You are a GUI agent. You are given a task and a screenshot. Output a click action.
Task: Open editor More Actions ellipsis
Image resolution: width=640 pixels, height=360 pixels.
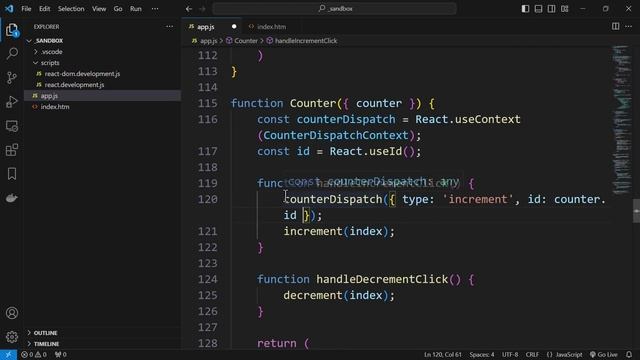(629, 27)
